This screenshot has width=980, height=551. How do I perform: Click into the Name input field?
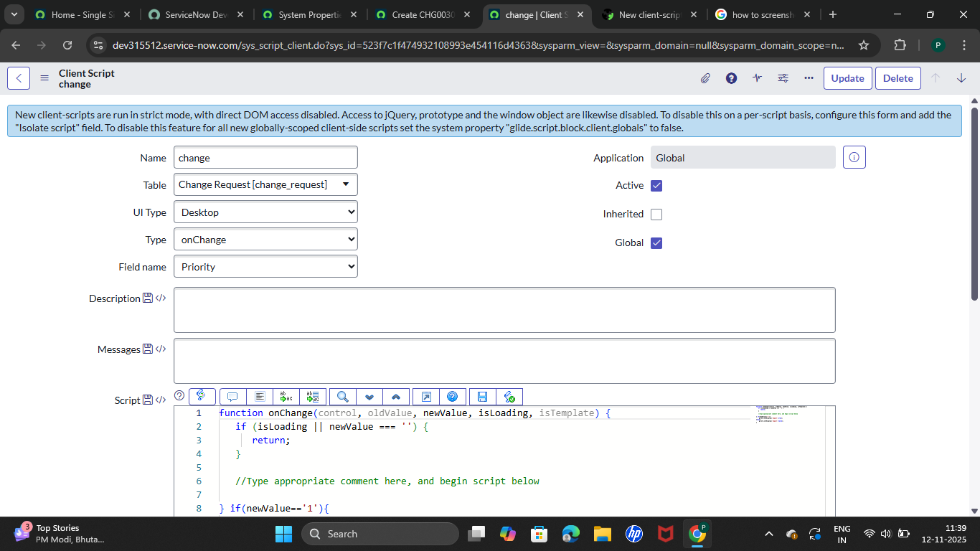coord(265,157)
